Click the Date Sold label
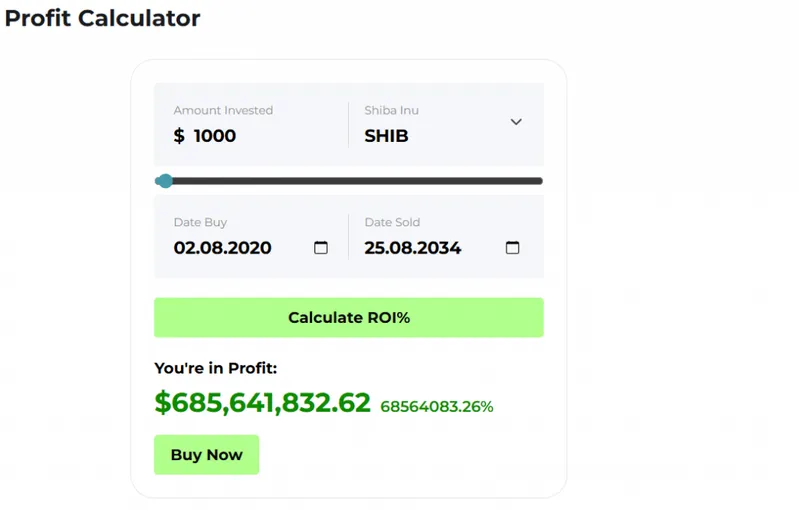This screenshot has width=799, height=510. [x=392, y=222]
